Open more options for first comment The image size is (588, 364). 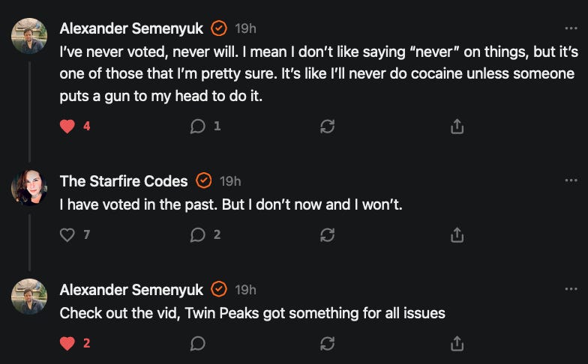pos(571,28)
